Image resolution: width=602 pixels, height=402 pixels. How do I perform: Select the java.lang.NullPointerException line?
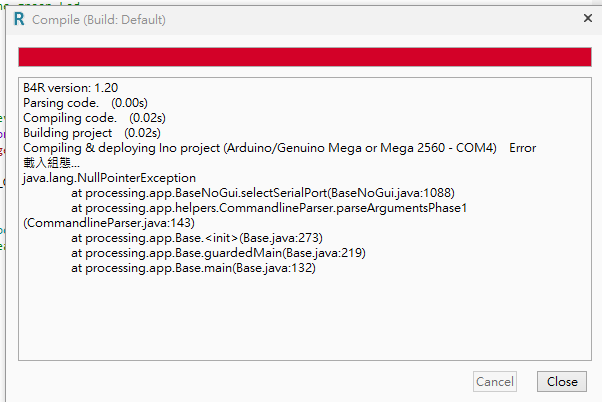tap(109, 178)
